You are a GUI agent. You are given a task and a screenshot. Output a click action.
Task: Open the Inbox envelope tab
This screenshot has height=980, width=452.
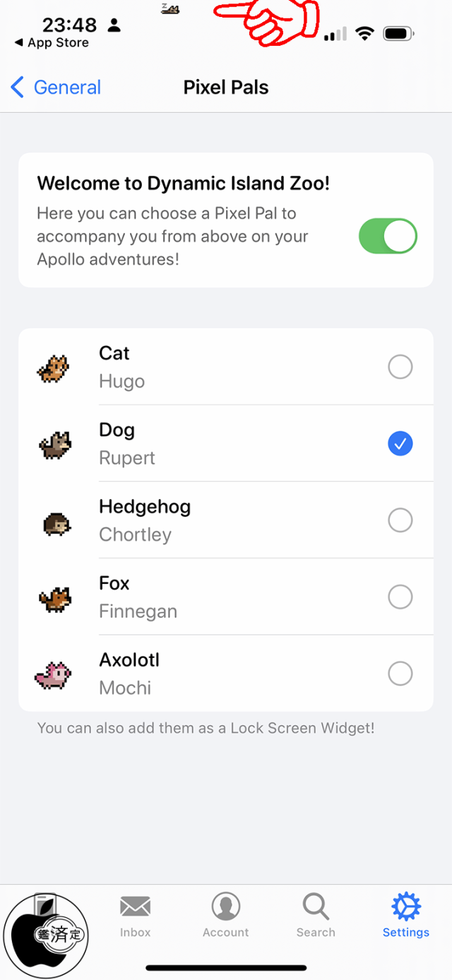pyautogui.click(x=135, y=916)
